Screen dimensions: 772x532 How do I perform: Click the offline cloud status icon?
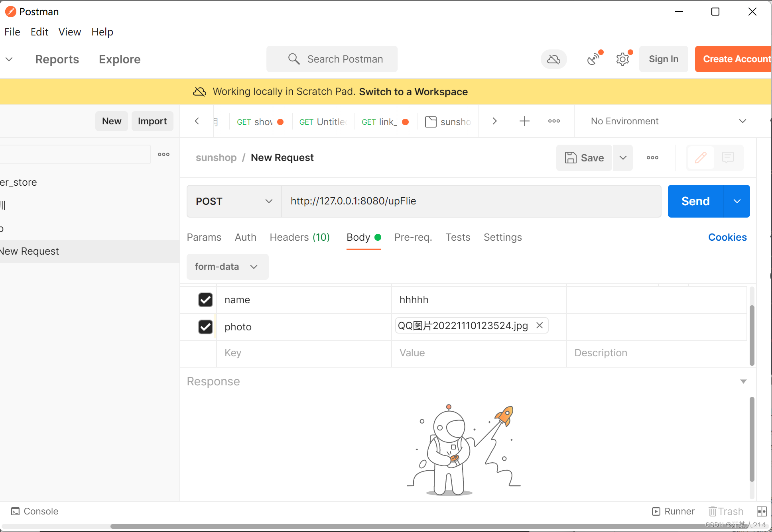click(554, 59)
